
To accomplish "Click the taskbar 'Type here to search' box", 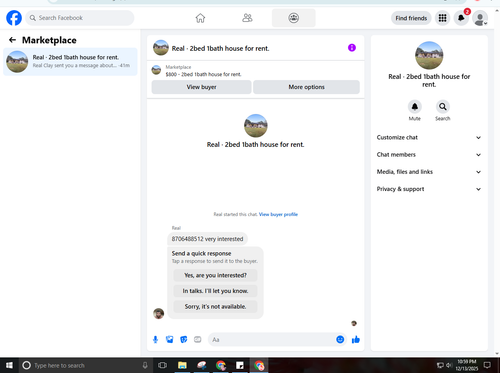I will [86, 365].
